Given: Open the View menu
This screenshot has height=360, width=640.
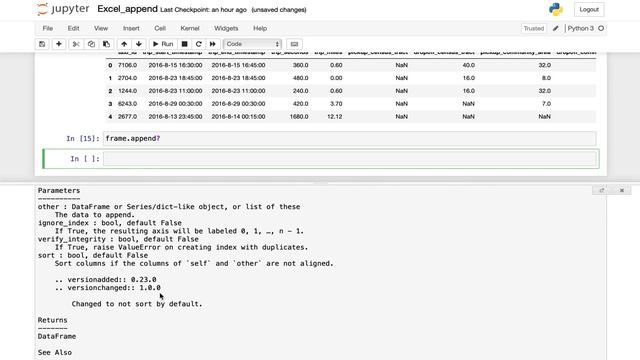Looking at the screenshot, I should coord(101,28).
